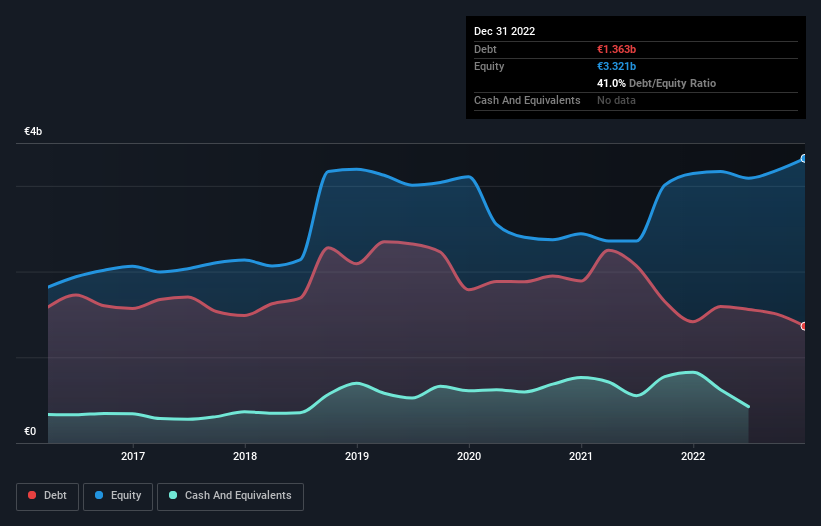Click the No data cash value

click(616, 100)
